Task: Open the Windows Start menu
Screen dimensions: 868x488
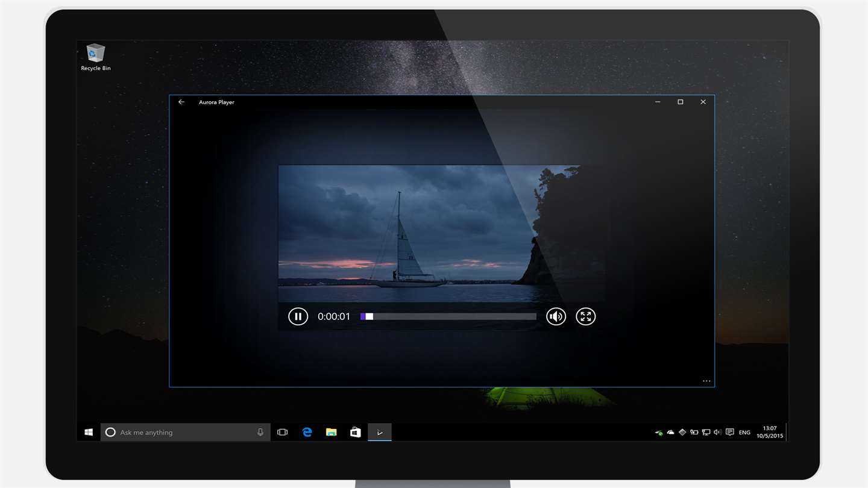Action: click(x=89, y=432)
